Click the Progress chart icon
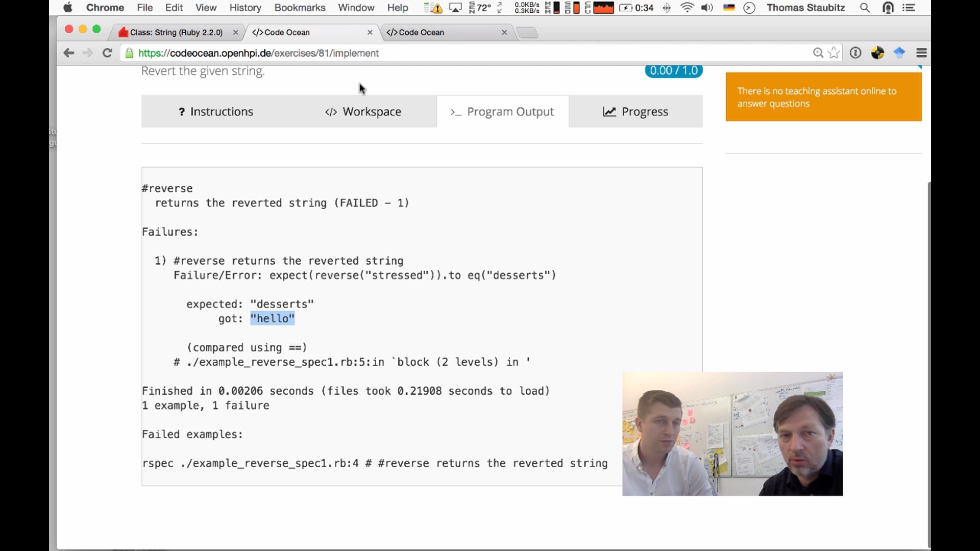The height and width of the screenshot is (551, 980). [609, 112]
